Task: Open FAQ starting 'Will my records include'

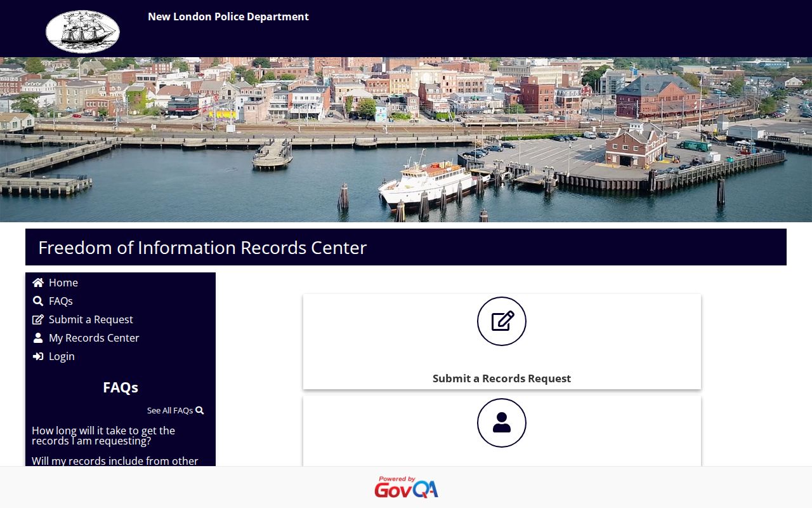Action: [115, 461]
